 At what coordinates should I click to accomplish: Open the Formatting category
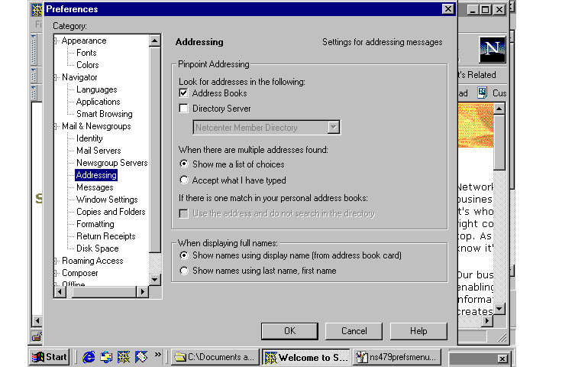click(x=95, y=224)
